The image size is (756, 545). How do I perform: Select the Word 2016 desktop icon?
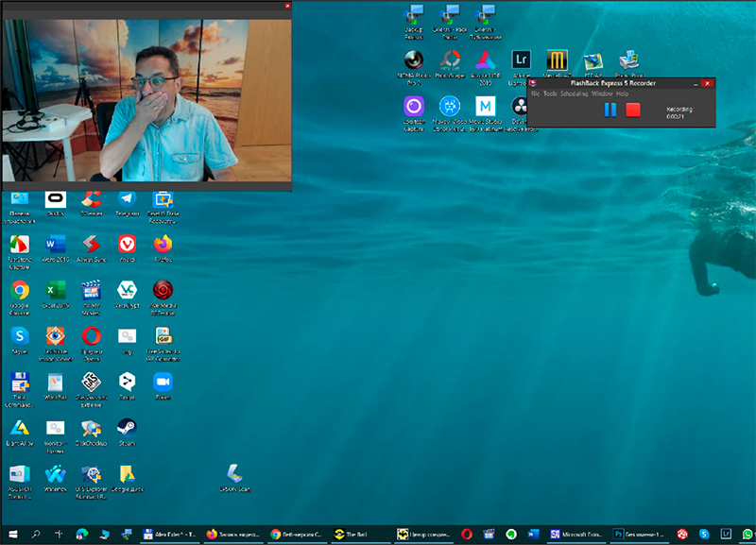pyautogui.click(x=55, y=245)
